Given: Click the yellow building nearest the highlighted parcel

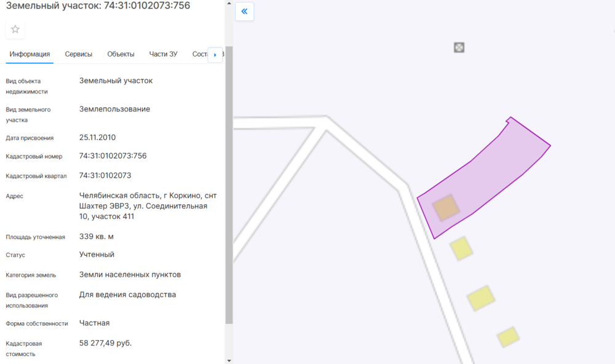Looking at the screenshot, I should [461, 248].
